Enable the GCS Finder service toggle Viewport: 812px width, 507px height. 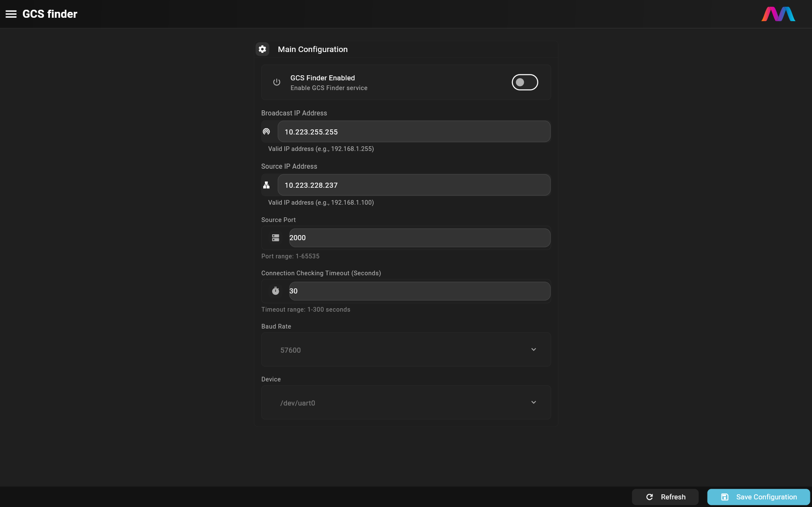pos(525,82)
